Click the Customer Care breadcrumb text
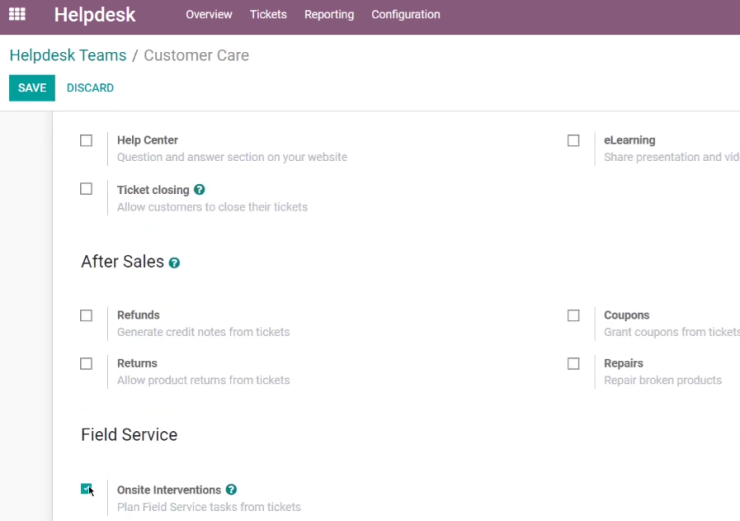This screenshot has width=740, height=521. [196, 55]
